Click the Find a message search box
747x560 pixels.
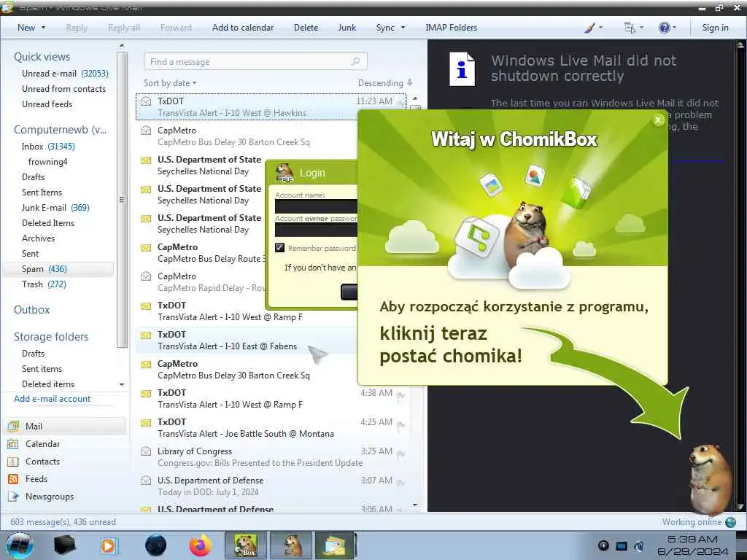[255, 61]
